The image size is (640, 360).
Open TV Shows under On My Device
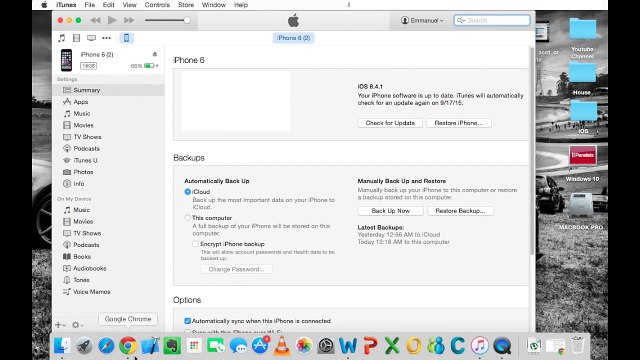(x=87, y=233)
